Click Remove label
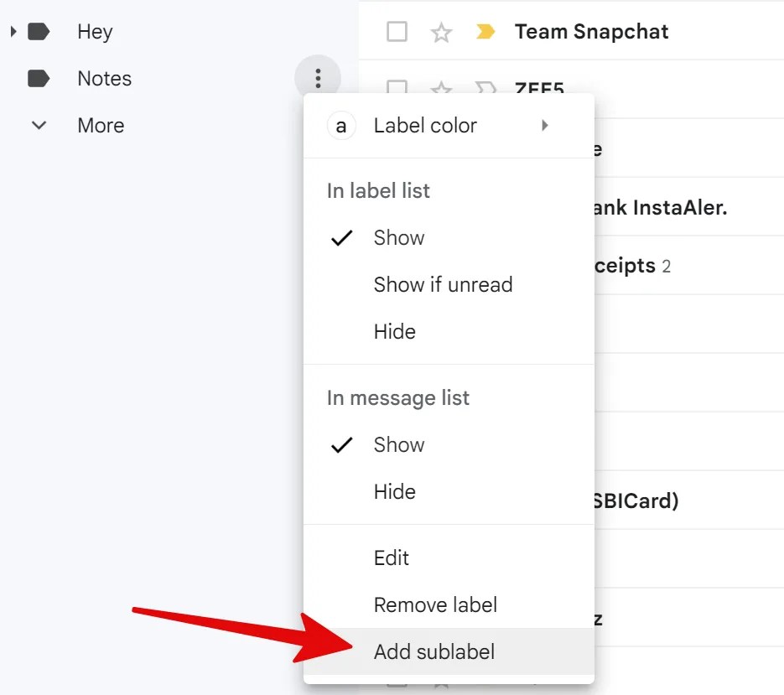Screen dimensions: 784x695 point(435,604)
